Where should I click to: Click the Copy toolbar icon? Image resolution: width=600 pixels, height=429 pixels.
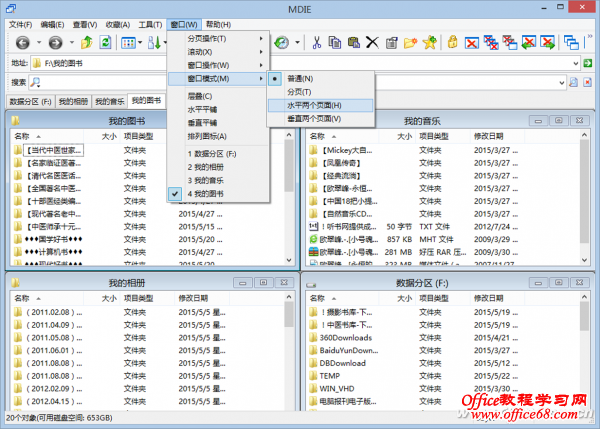pos(335,42)
